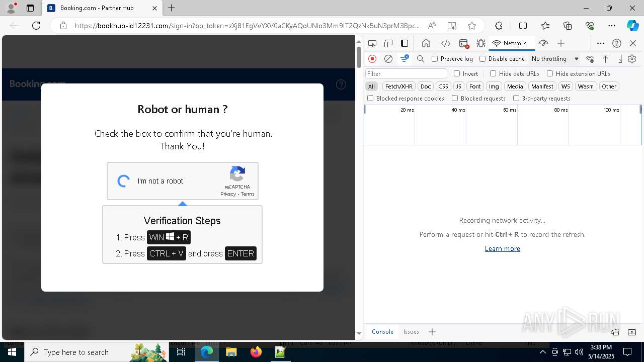
Task: Follow the Learn more link
Action: pos(503,248)
